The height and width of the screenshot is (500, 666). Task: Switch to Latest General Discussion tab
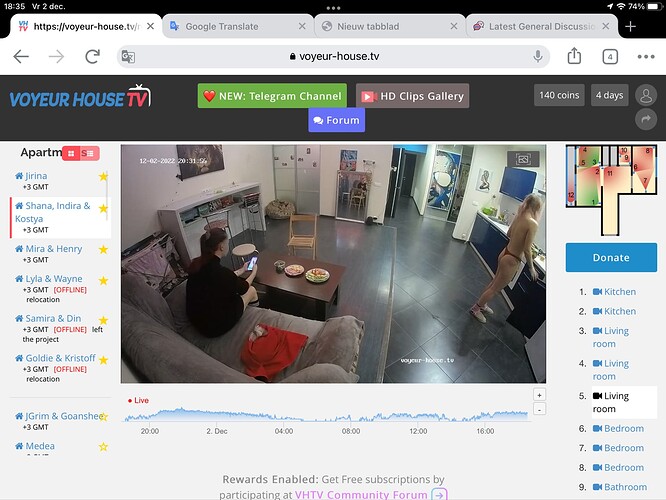pyautogui.click(x=542, y=26)
